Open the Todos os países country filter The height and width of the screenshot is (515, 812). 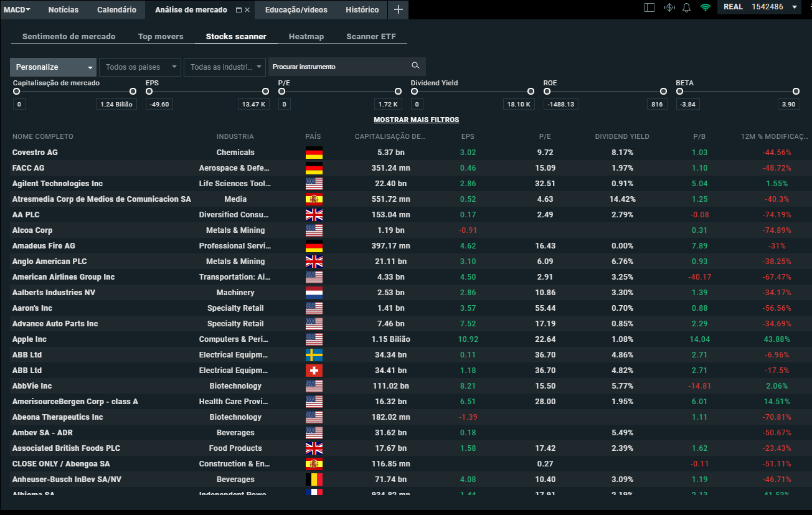coord(139,67)
